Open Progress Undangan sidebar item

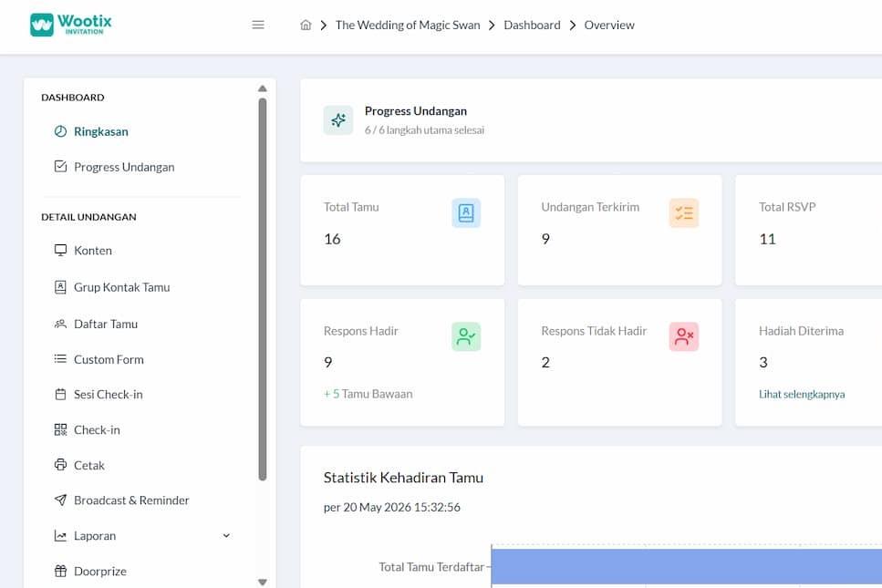(x=124, y=167)
